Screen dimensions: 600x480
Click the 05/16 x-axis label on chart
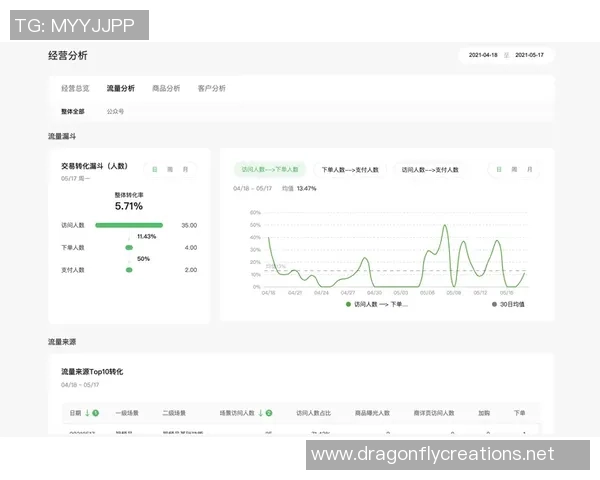coord(507,293)
